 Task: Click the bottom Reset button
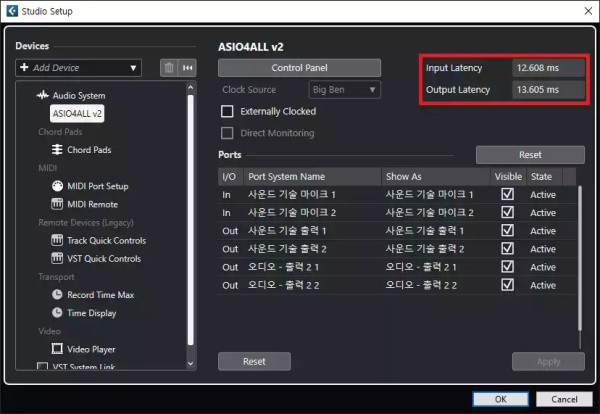254,361
